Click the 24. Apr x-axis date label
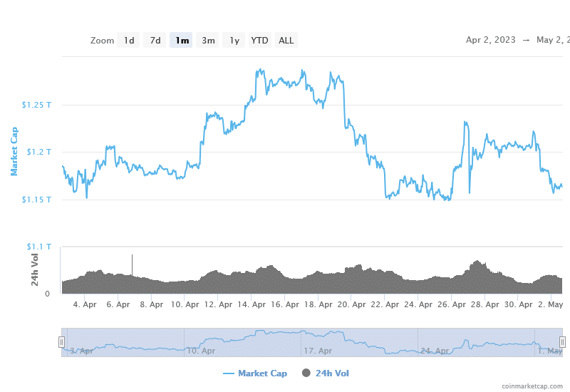This screenshot has height=392, width=570. coord(418,305)
